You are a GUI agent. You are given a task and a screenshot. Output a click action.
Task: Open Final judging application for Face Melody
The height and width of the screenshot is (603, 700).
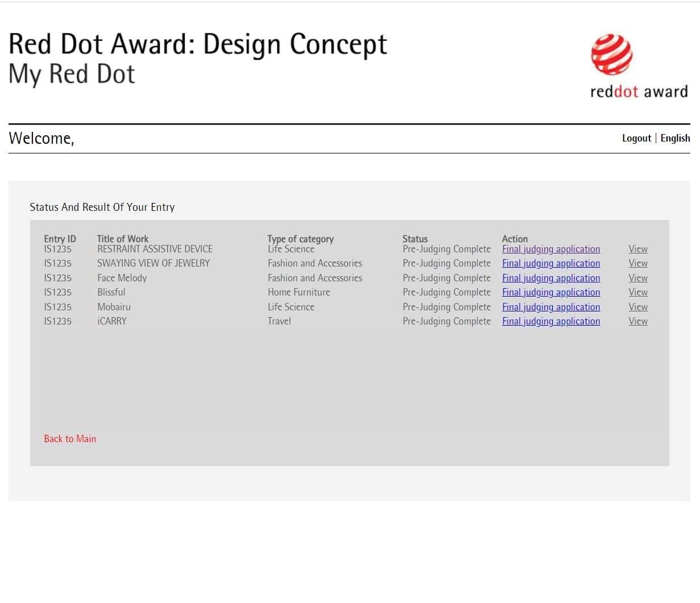[551, 278]
